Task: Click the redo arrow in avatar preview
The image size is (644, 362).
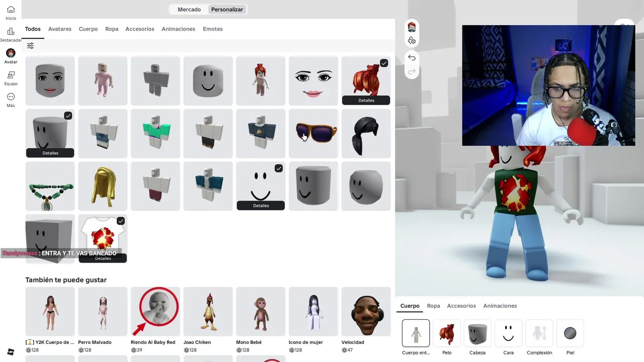Action: coord(412,72)
